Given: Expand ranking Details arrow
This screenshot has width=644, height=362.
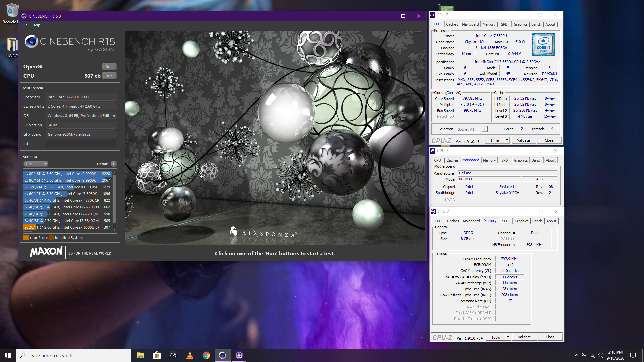Looking at the screenshot, I should pyautogui.click(x=114, y=164).
